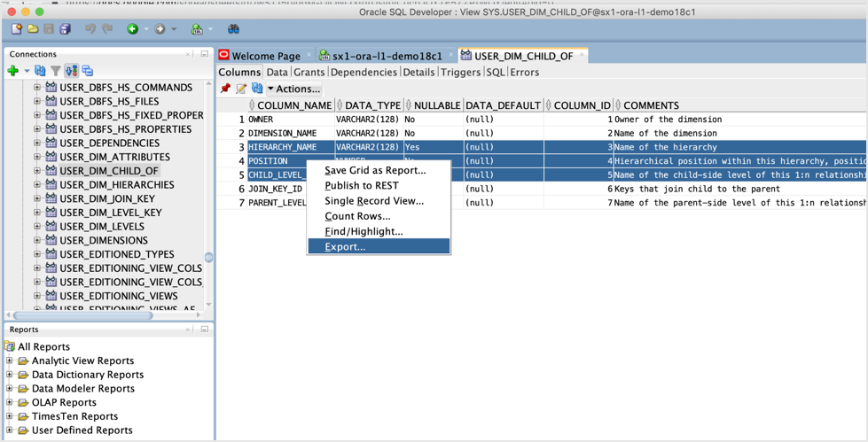Open the Actions... dropdown

click(x=293, y=89)
